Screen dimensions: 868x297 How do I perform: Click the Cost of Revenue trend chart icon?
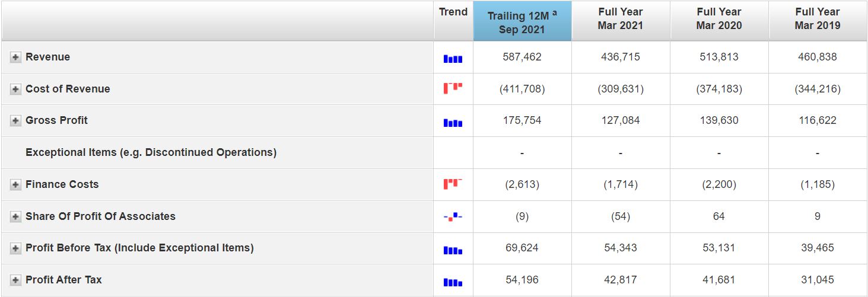[x=453, y=88]
